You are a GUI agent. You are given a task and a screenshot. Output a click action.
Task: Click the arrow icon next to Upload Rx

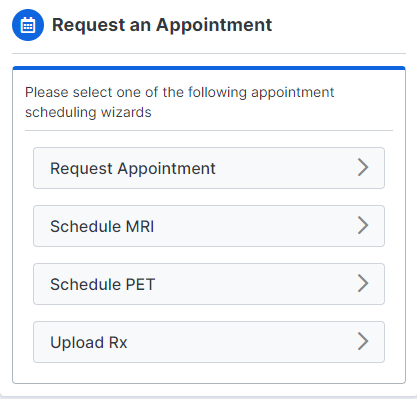pos(363,341)
